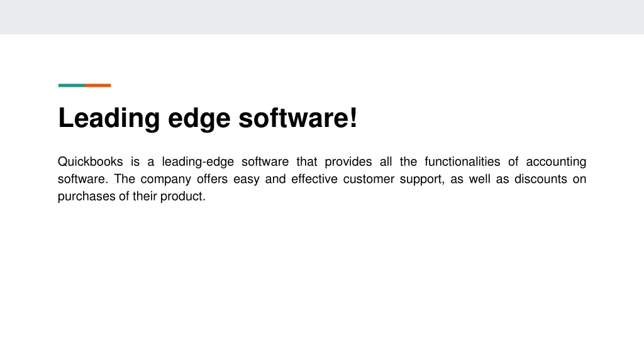Click the word 'software!' in the title
This screenshot has height=362, width=644.
298,118
